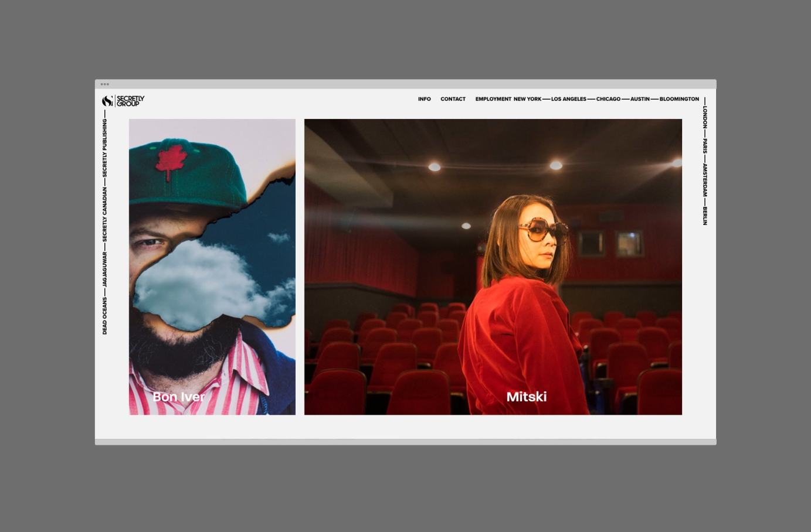Viewport: 811px width, 532px height.
Task: Open the INFO menu item
Action: point(424,99)
